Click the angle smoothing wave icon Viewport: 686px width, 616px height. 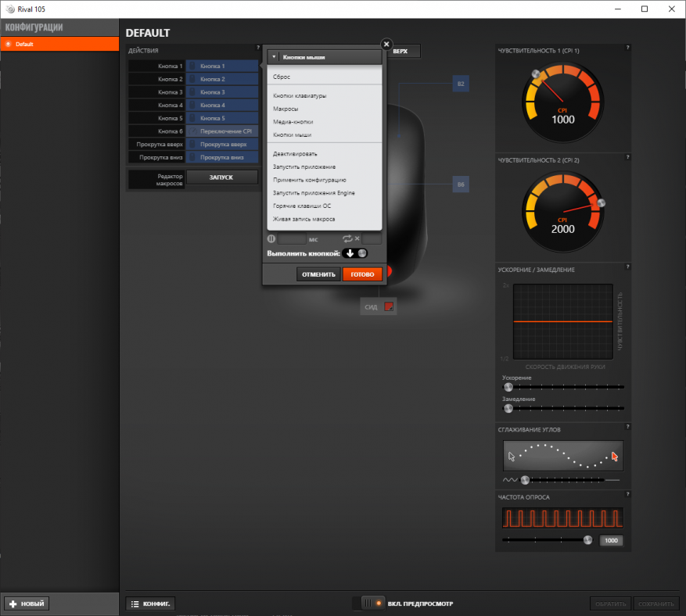[x=510, y=480]
